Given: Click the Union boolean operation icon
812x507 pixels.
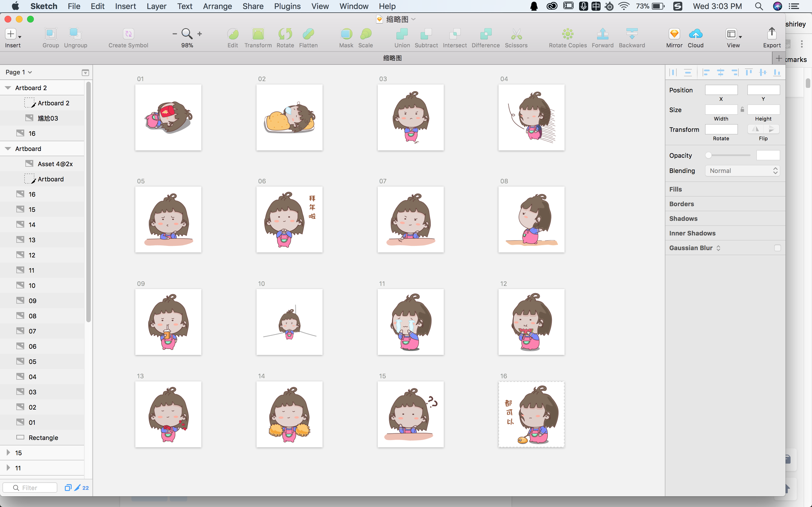Looking at the screenshot, I should click(402, 34).
